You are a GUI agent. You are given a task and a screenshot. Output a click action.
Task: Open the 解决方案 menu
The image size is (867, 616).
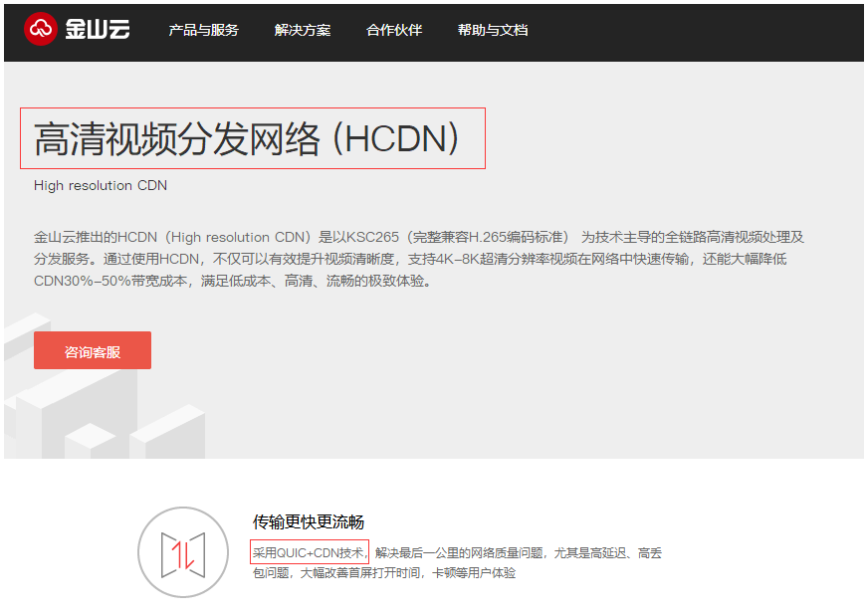[x=303, y=30]
